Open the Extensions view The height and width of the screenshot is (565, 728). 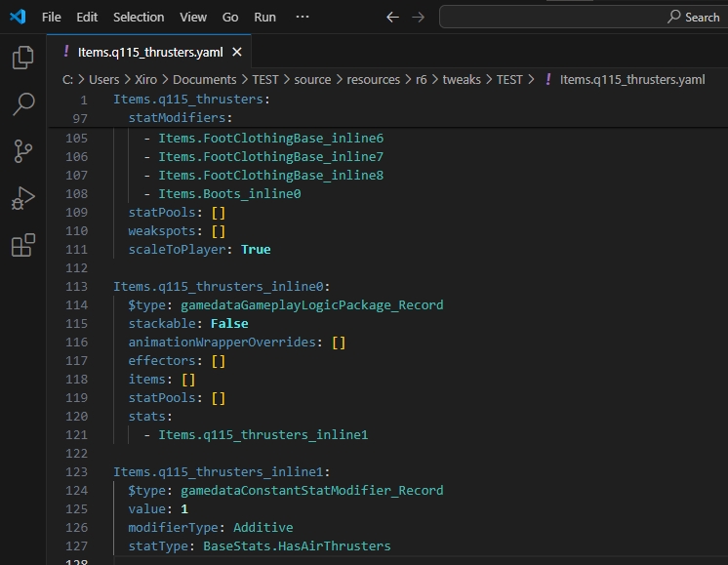[x=22, y=245]
